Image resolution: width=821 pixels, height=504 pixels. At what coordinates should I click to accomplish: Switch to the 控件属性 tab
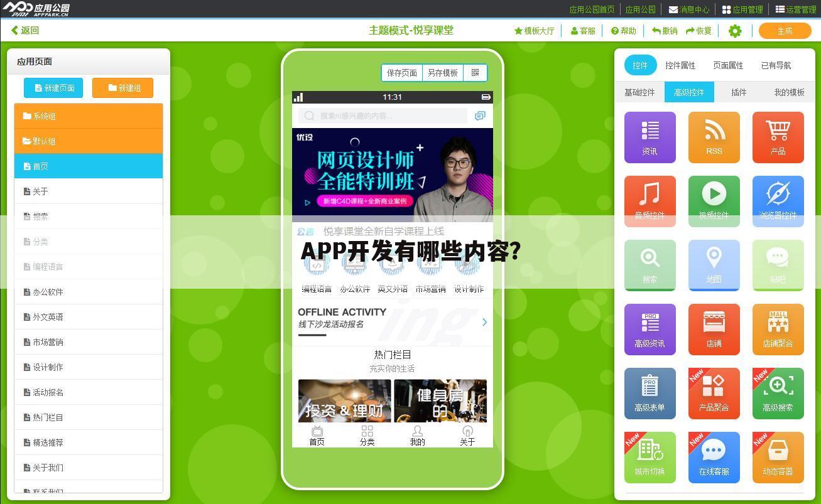click(x=680, y=65)
